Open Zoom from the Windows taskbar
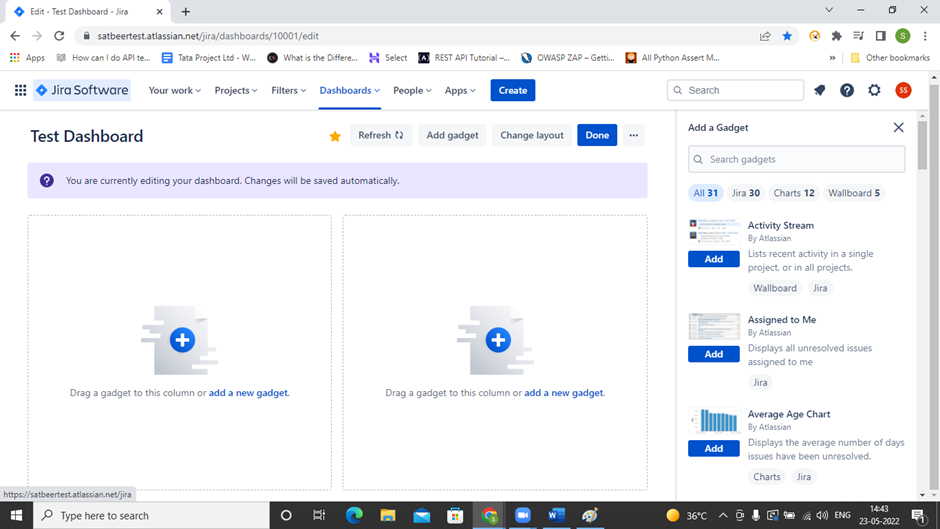This screenshot has height=529, width=940. tap(522, 515)
